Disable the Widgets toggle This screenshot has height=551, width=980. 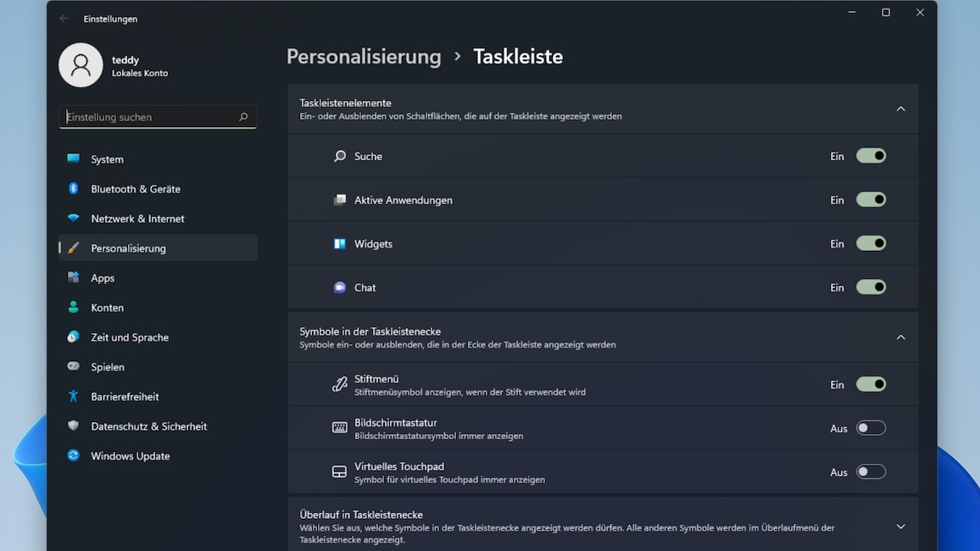click(x=871, y=243)
